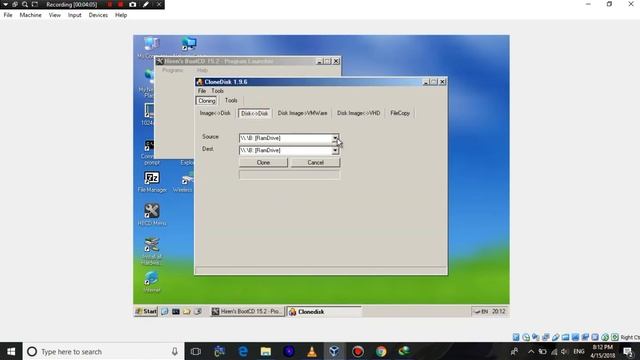Open VirtualBox Input menu

(x=75, y=15)
